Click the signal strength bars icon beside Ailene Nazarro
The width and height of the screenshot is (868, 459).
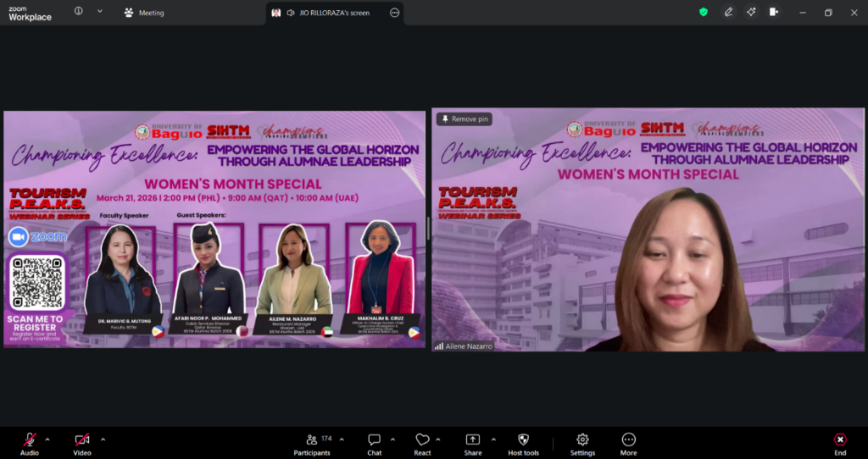tap(439, 346)
